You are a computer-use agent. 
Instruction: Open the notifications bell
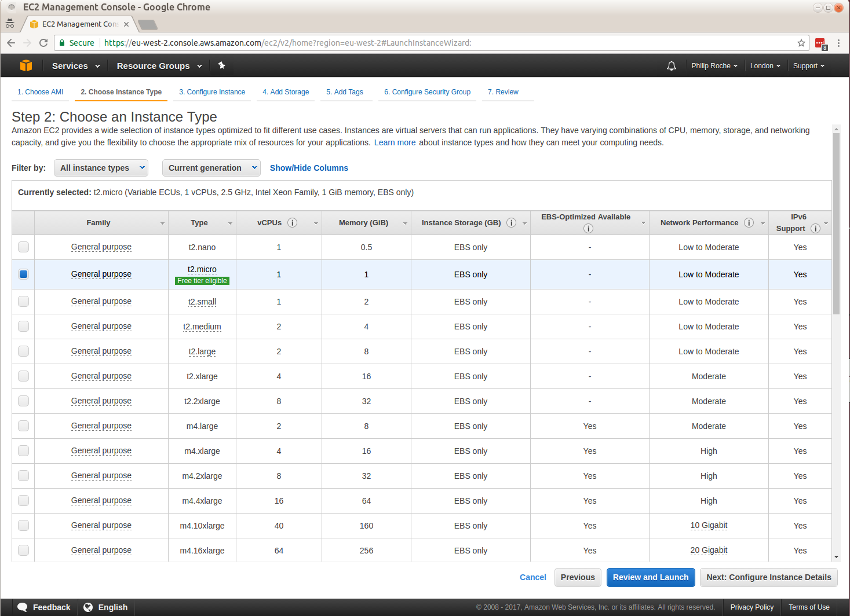672,66
